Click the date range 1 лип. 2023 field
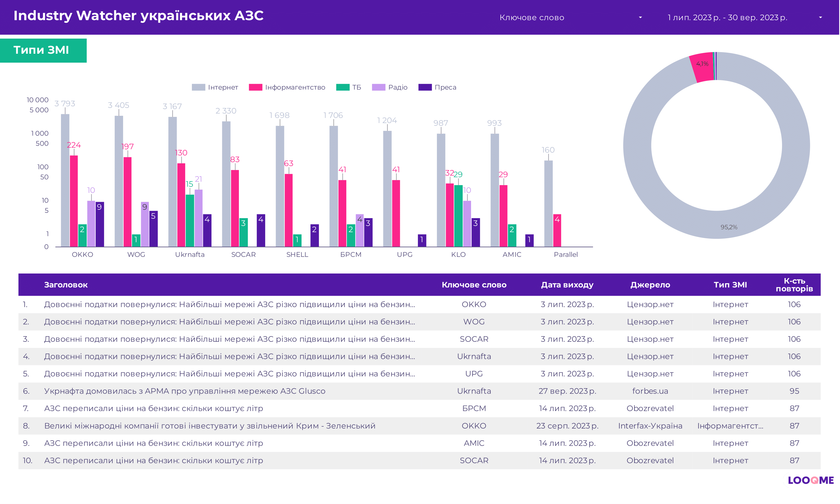The image size is (840, 504). tap(727, 17)
